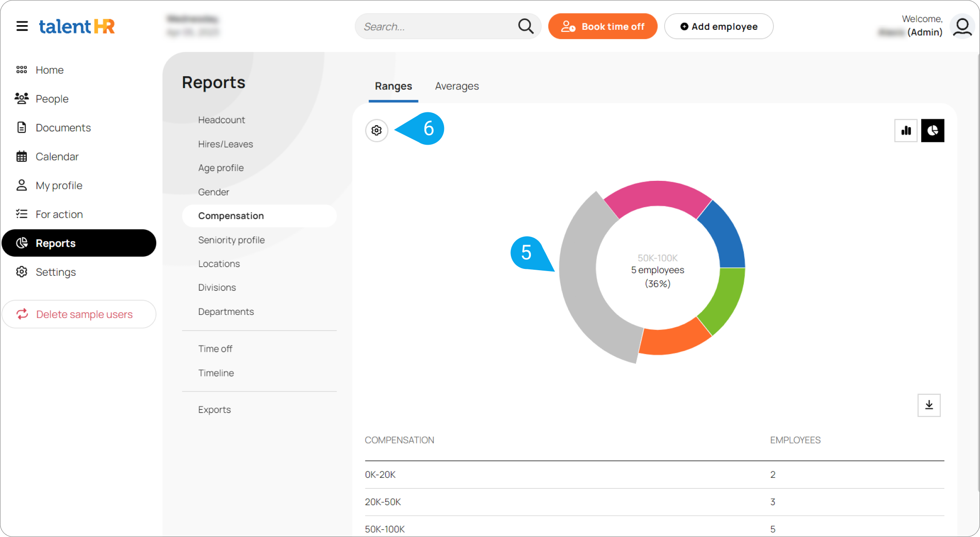Image resolution: width=980 pixels, height=537 pixels.
Task: Open the Age profile report
Action: coord(221,168)
